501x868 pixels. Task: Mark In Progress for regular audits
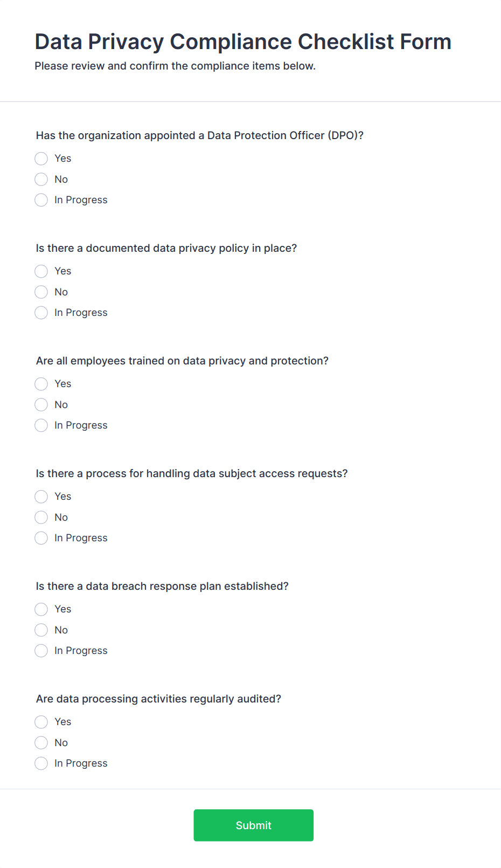click(x=41, y=763)
